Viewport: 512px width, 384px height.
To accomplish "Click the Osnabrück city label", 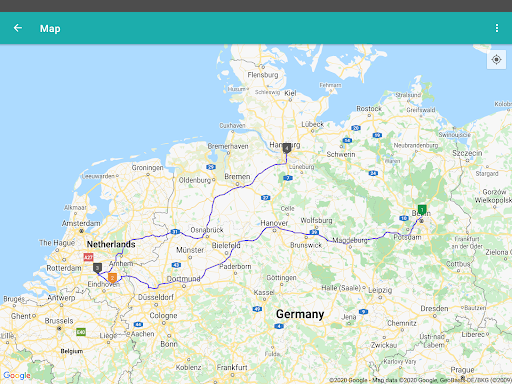I will coord(207,230).
